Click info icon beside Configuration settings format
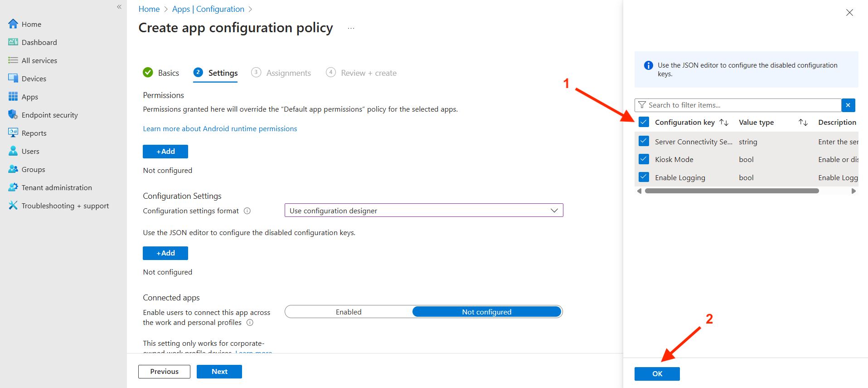This screenshot has height=388, width=868. (247, 211)
